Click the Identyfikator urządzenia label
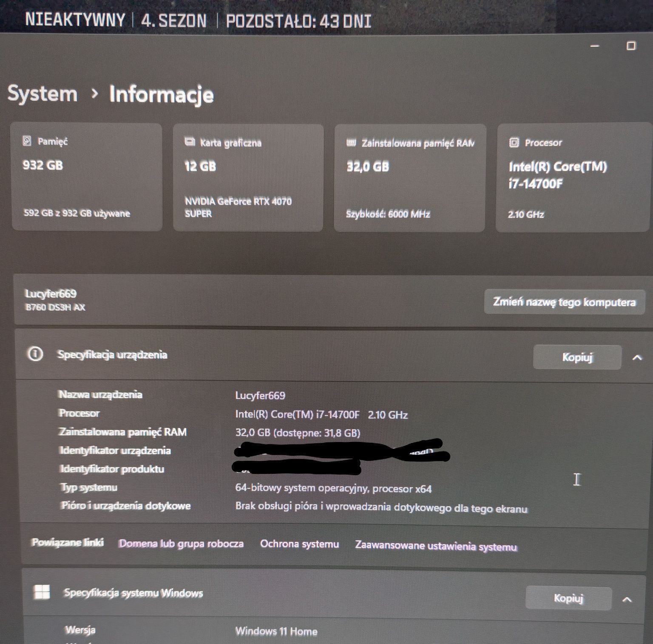Viewport: 653px width, 644px height. click(x=115, y=450)
